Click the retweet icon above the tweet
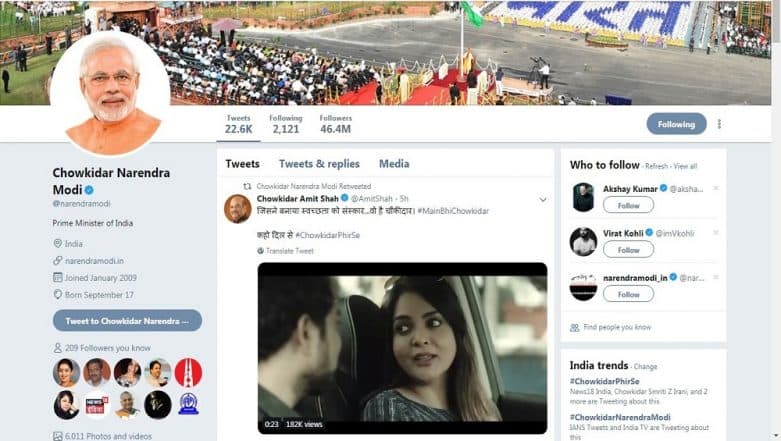The image size is (781, 441). tap(247, 186)
